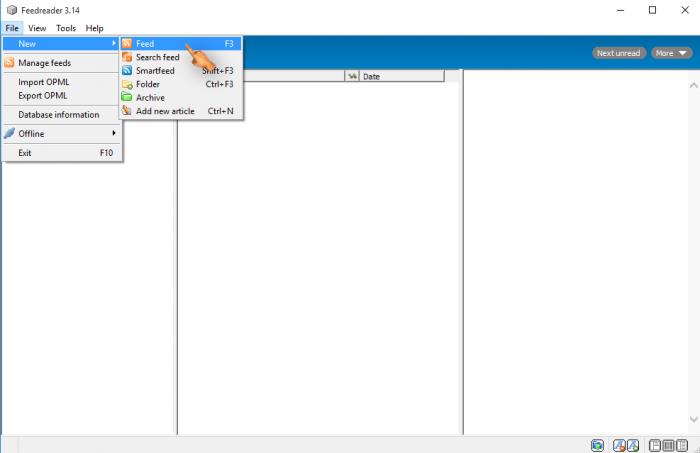Open the New submenu entry

(x=62, y=44)
